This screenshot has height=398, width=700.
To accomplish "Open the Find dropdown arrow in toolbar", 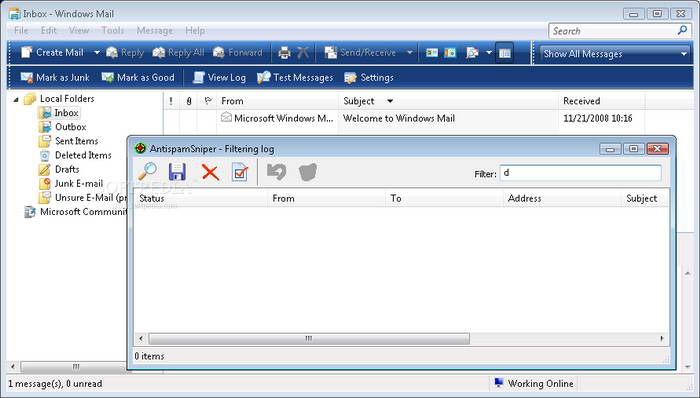I will click(489, 53).
